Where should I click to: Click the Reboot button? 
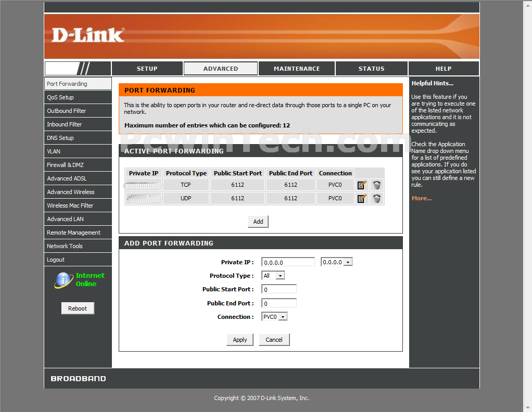point(78,308)
